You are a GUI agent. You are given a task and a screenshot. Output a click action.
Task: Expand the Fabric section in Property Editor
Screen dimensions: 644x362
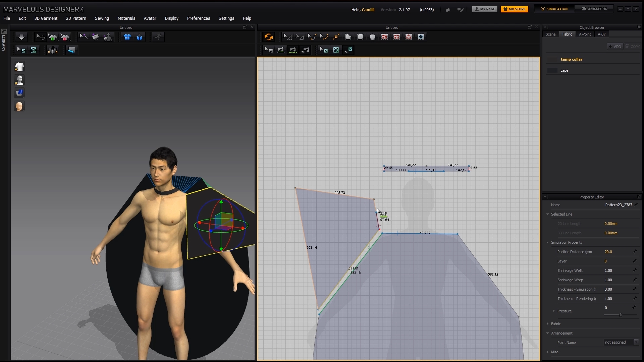(548, 324)
